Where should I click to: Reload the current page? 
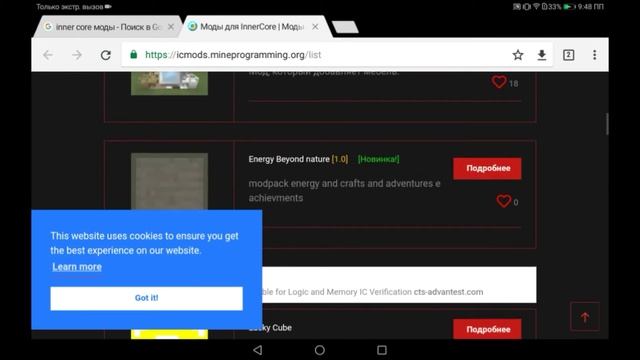click(106, 55)
